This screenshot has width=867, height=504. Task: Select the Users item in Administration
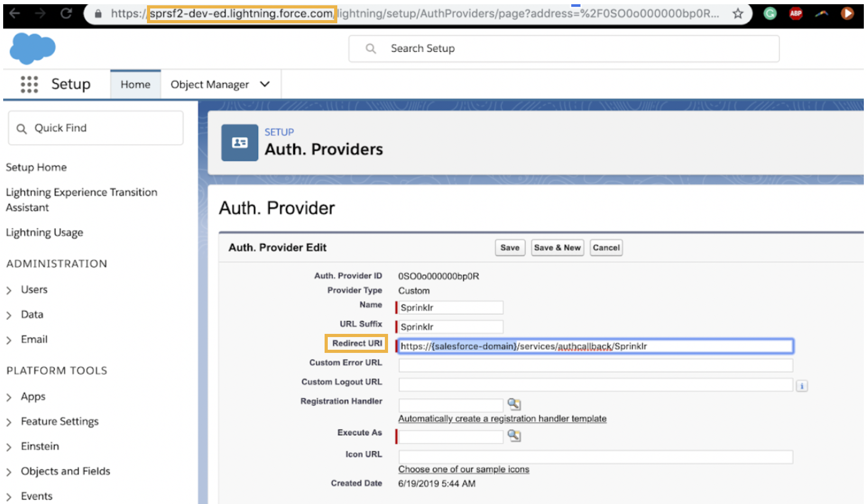tap(34, 290)
